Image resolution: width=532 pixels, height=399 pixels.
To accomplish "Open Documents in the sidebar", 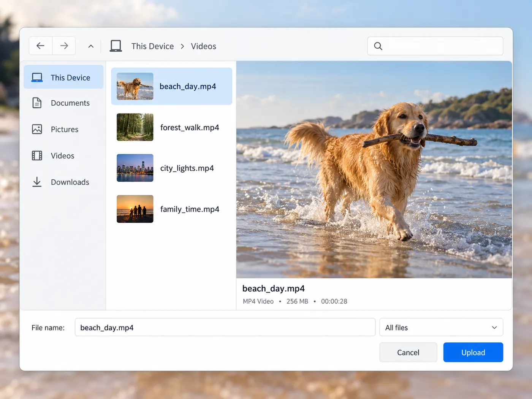I will point(63,103).
